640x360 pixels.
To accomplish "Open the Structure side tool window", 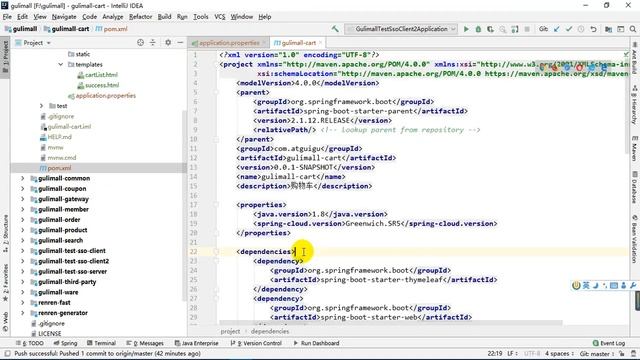I will [5, 233].
